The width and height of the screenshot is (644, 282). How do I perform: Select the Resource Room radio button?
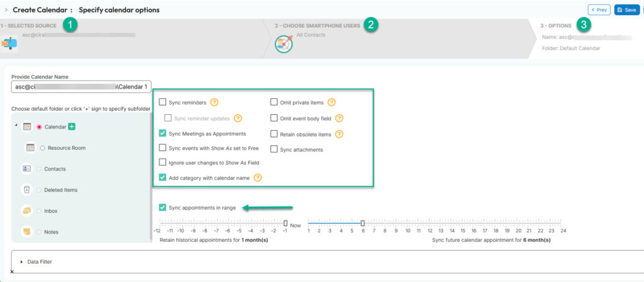[42, 148]
